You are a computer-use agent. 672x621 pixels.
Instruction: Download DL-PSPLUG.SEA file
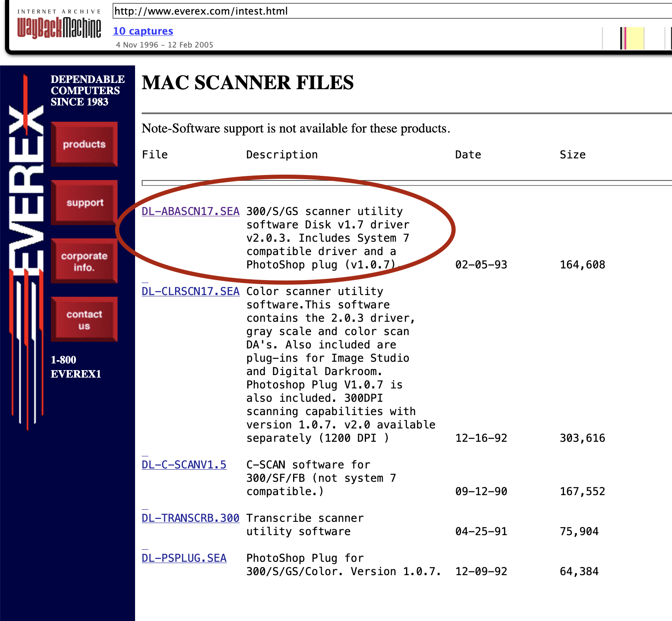coord(184,558)
